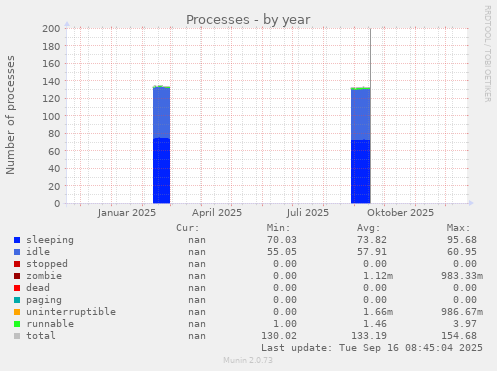
Task: Click the 'stopped' legend label
Action: pos(47,264)
